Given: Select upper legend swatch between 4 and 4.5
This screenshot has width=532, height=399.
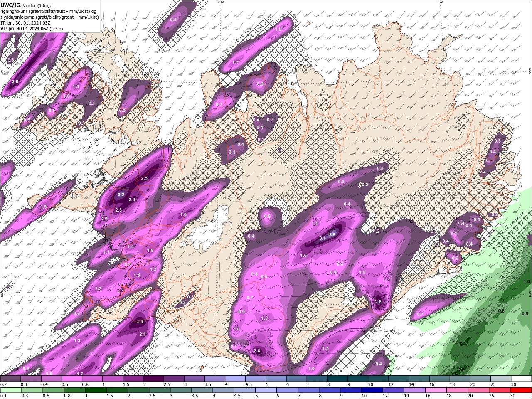Looking at the screenshot, I should [x=235, y=379].
